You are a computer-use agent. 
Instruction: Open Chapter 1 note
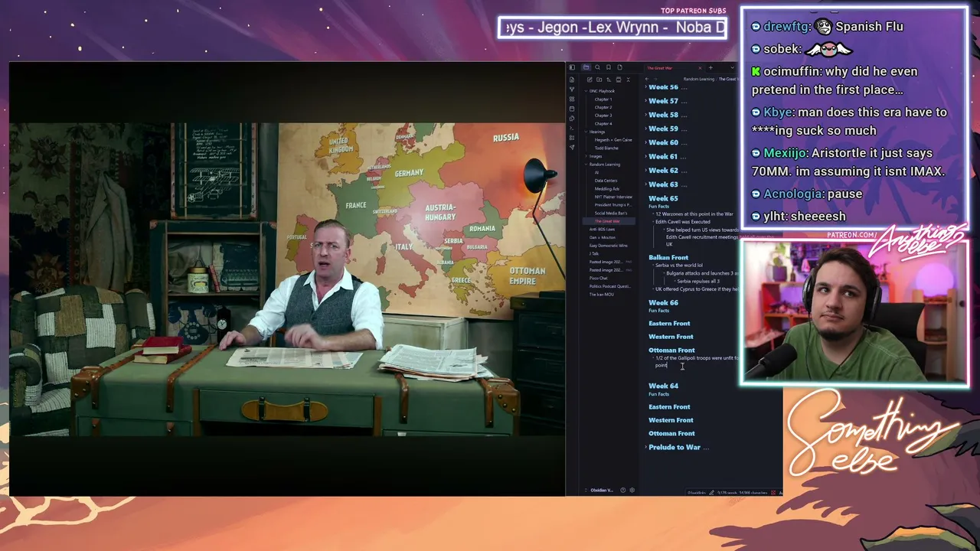pyautogui.click(x=603, y=99)
